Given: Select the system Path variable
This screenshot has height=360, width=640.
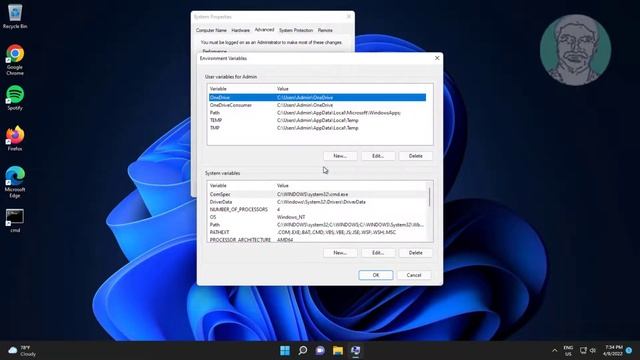Looking at the screenshot, I should [317, 224].
